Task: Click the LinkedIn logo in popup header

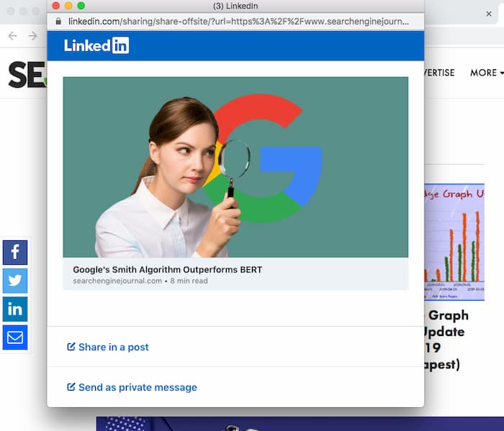Action: (96, 45)
